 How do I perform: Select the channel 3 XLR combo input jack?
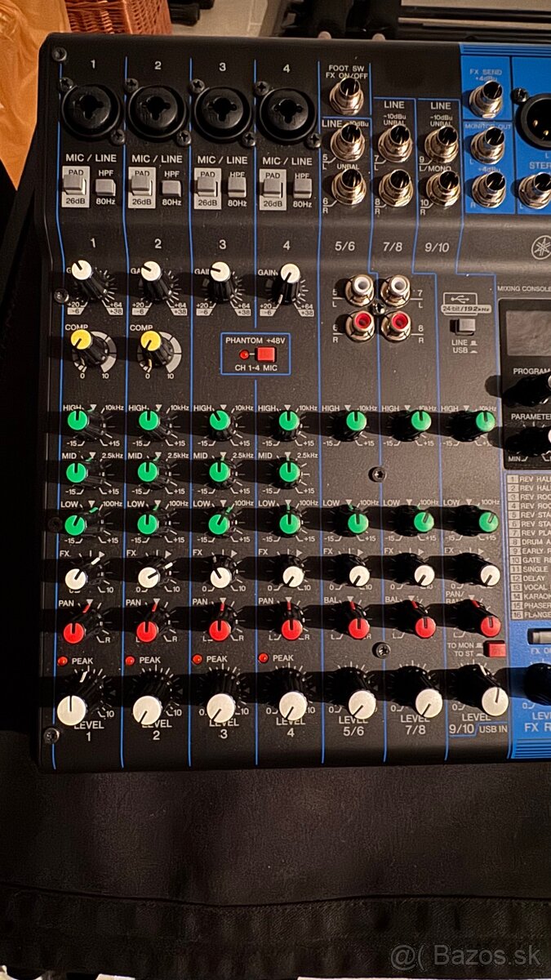click(x=222, y=113)
